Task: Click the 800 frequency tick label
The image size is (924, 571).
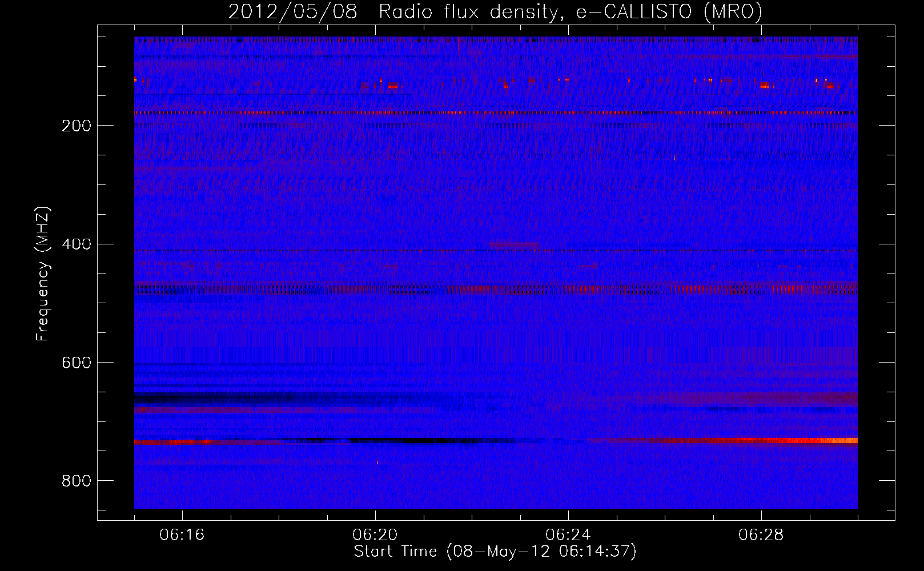Action: click(76, 481)
